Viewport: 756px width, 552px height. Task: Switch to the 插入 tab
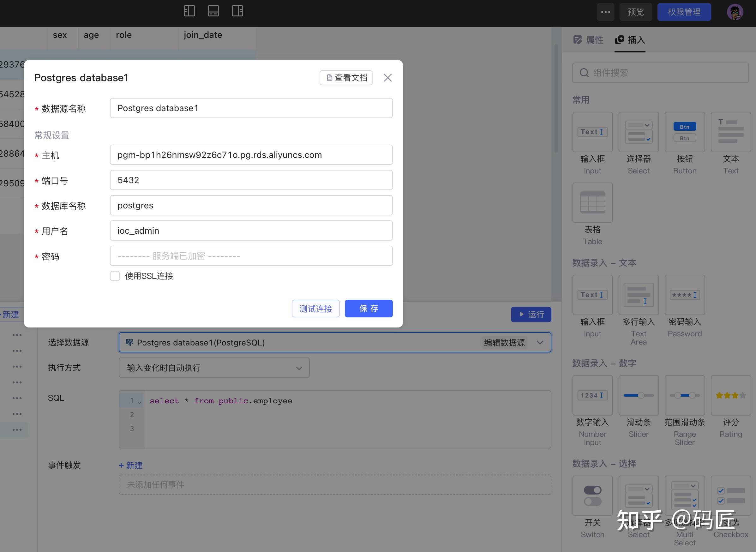point(630,40)
